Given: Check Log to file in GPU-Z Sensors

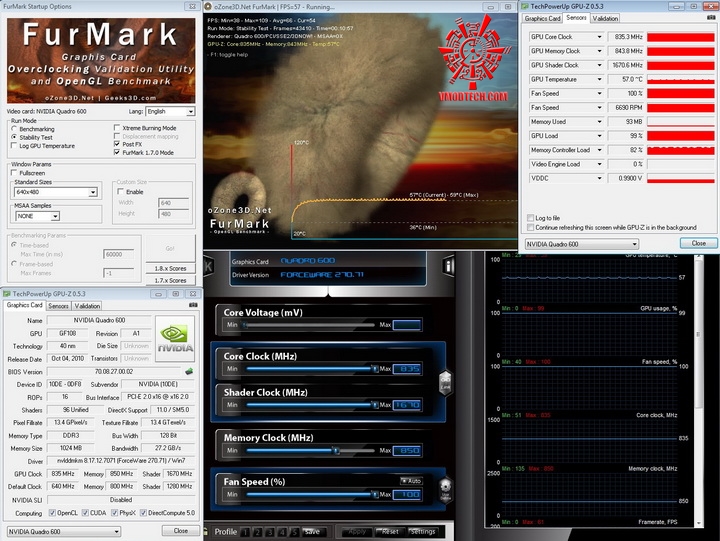Looking at the screenshot, I should tap(531, 218).
